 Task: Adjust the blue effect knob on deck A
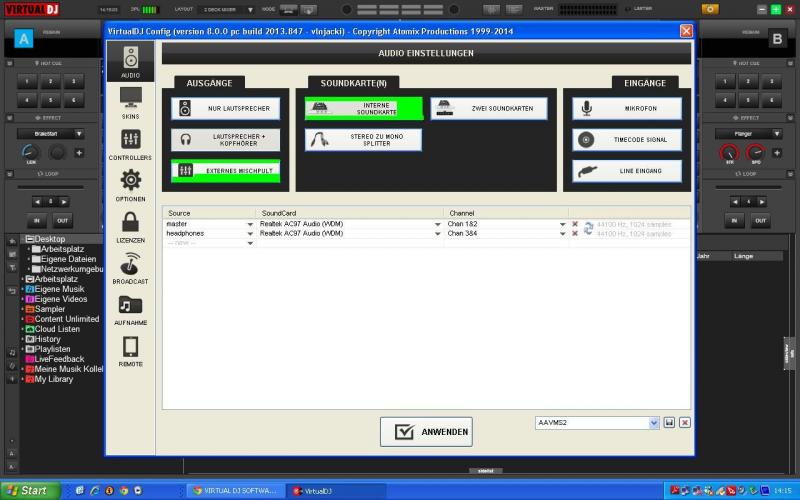click(x=30, y=152)
